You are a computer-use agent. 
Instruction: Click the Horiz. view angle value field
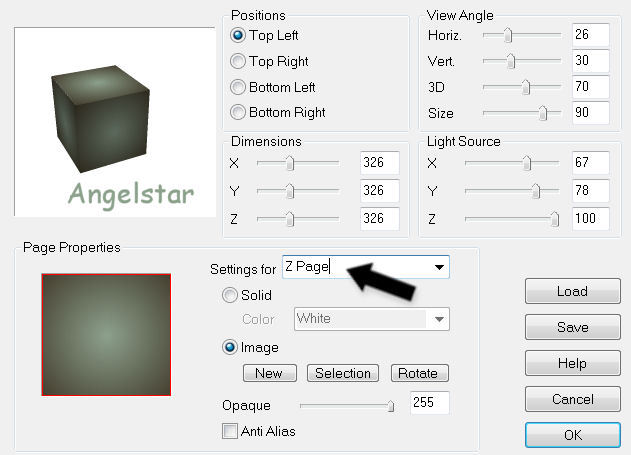pyautogui.click(x=590, y=35)
